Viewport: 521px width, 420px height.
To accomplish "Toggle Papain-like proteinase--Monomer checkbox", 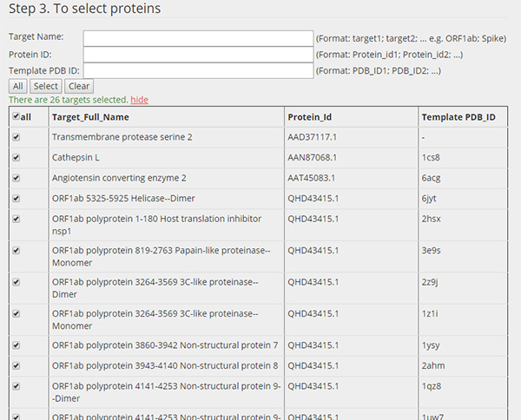I will pyautogui.click(x=16, y=251).
